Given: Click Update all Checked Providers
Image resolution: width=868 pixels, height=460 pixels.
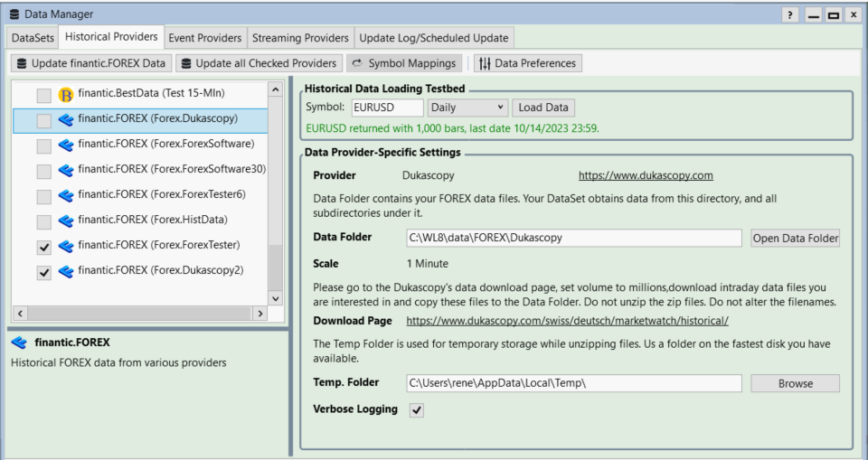Looking at the screenshot, I should pyautogui.click(x=259, y=63).
